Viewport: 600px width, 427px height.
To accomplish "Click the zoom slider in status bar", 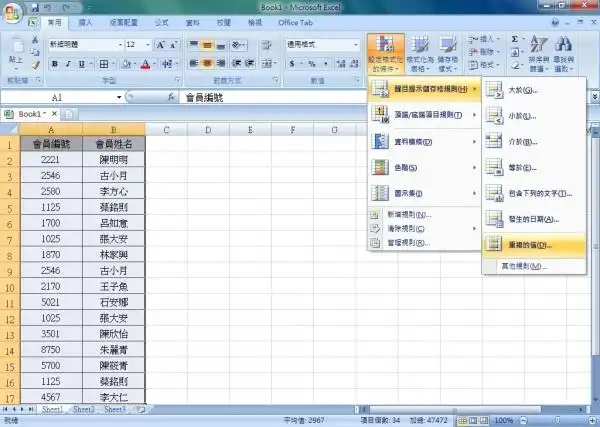I will coord(558,420).
